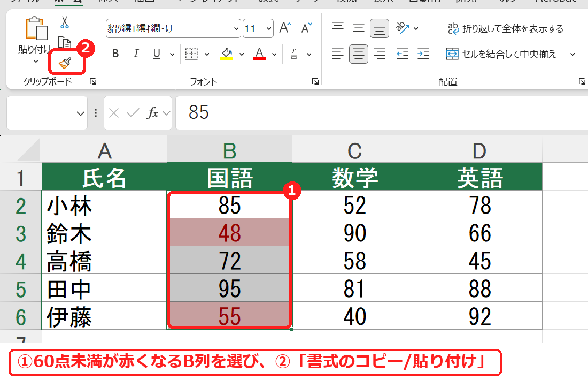The width and height of the screenshot is (588, 380).
Task: Click the text orientation icon
Action: pos(403,28)
